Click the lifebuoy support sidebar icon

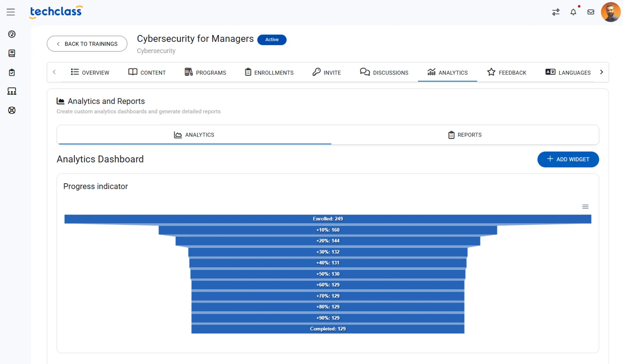point(12,110)
